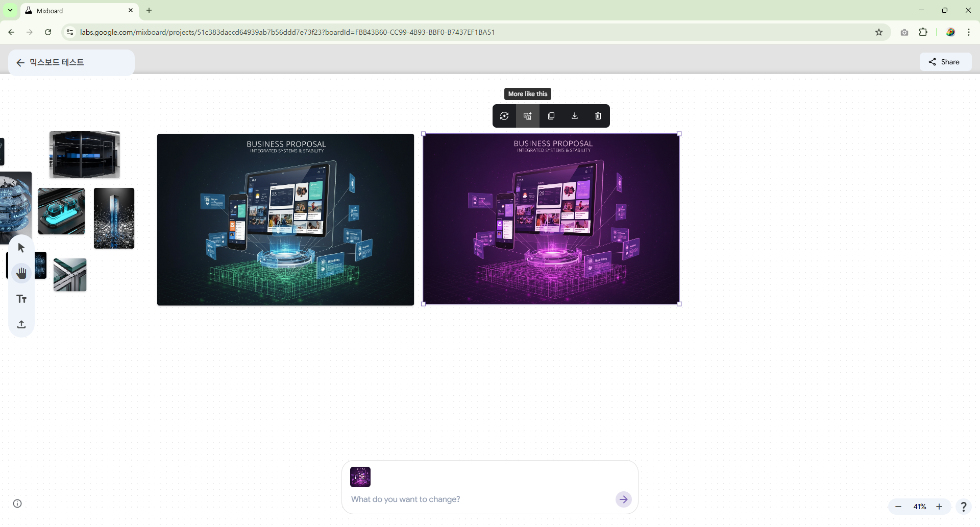Image resolution: width=980 pixels, height=527 pixels.
Task: Choose the Select arrow tool
Action: (x=21, y=248)
